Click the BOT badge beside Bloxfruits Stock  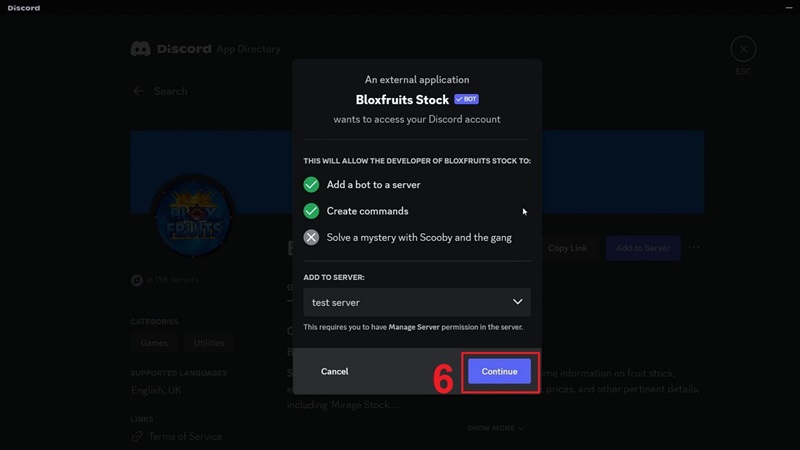(x=466, y=100)
